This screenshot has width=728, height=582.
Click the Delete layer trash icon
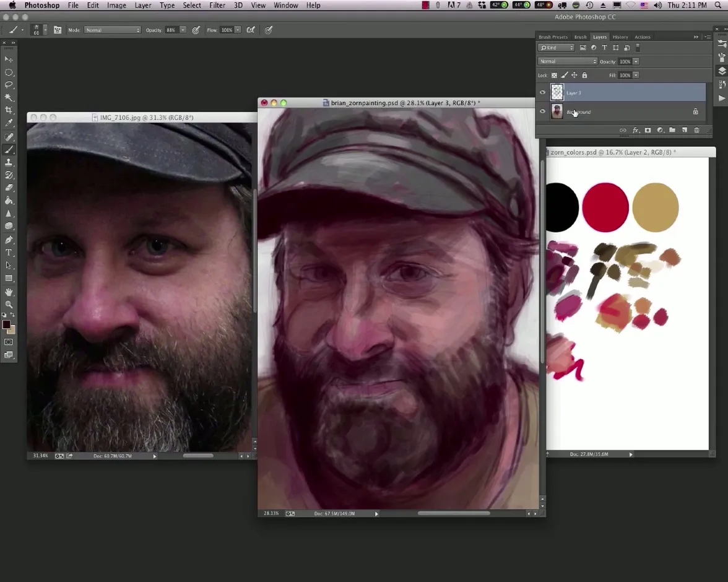(x=696, y=130)
